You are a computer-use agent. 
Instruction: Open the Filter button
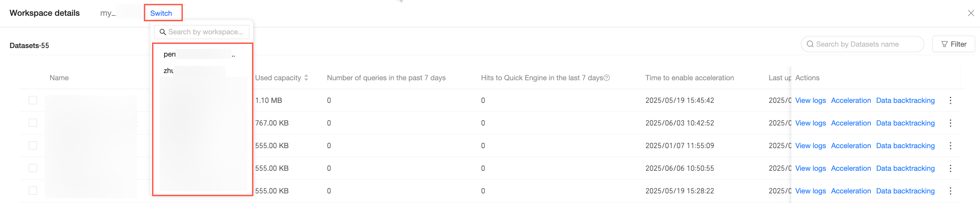(x=953, y=44)
